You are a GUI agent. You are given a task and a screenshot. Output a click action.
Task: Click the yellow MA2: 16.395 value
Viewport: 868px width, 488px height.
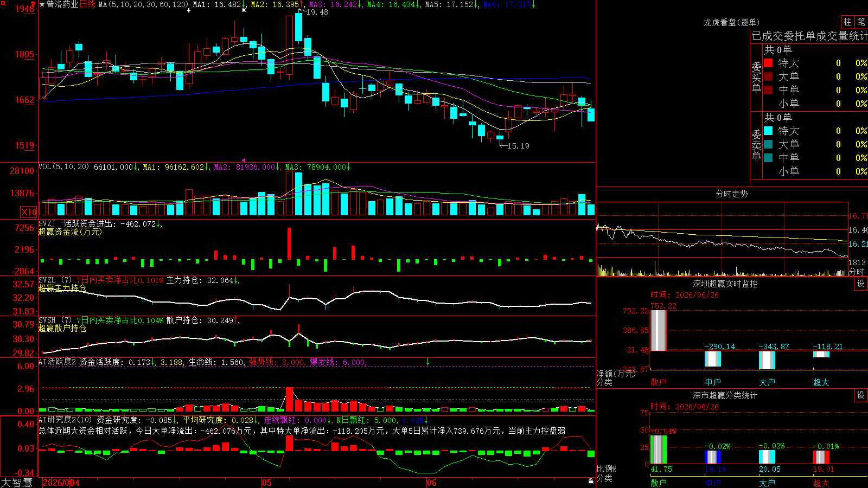(x=275, y=4)
